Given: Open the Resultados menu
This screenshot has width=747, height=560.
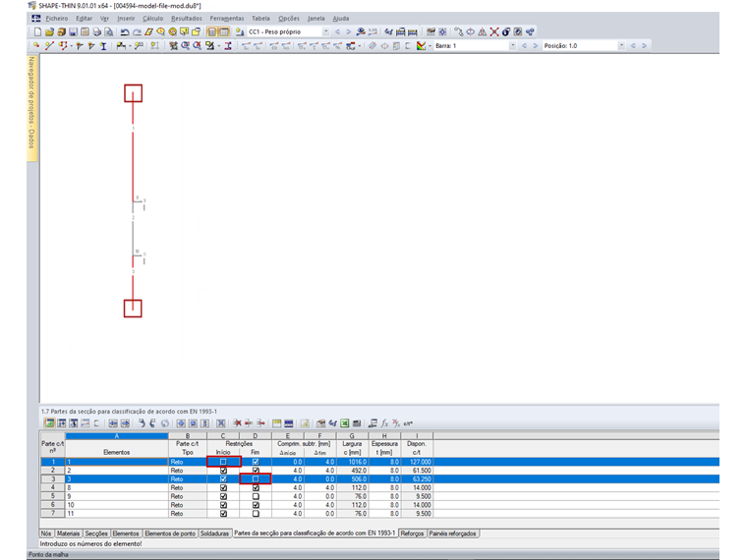Looking at the screenshot, I should tap(187, 19).
